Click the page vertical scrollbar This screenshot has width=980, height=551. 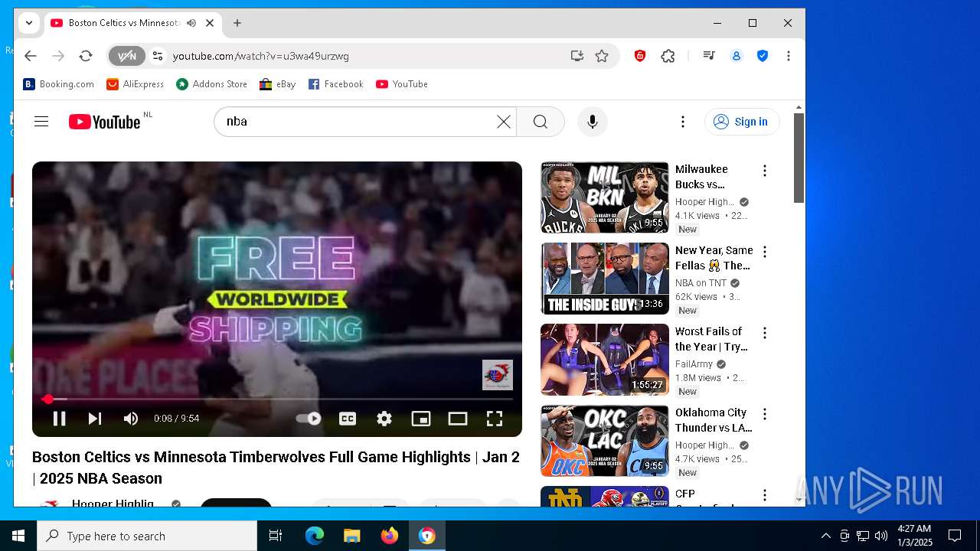pos(799,158)
